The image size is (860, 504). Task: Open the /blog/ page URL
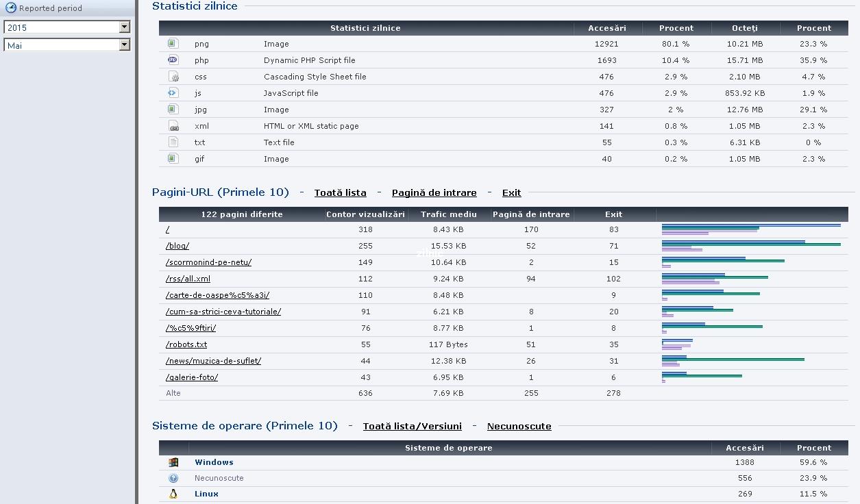[177, 246]
